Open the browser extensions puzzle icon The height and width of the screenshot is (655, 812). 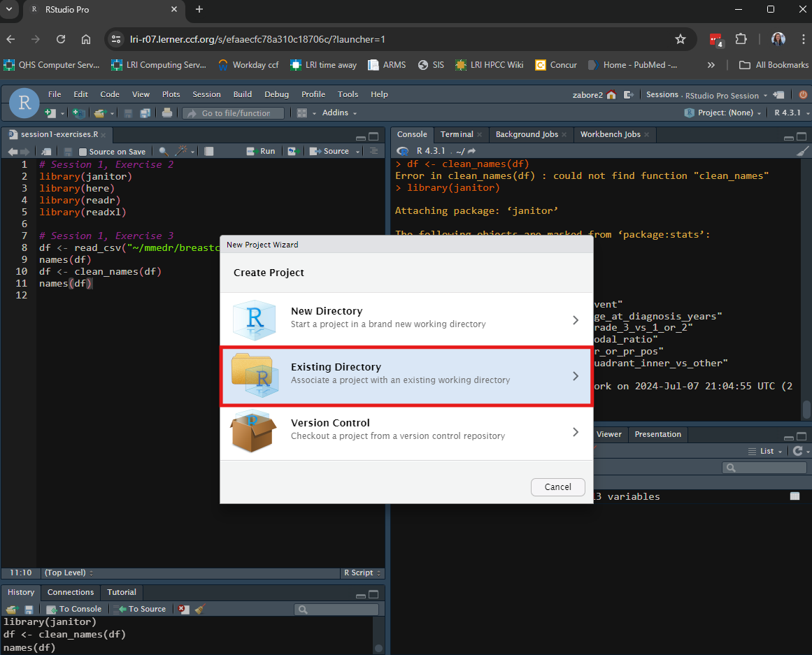pos(741,39)
